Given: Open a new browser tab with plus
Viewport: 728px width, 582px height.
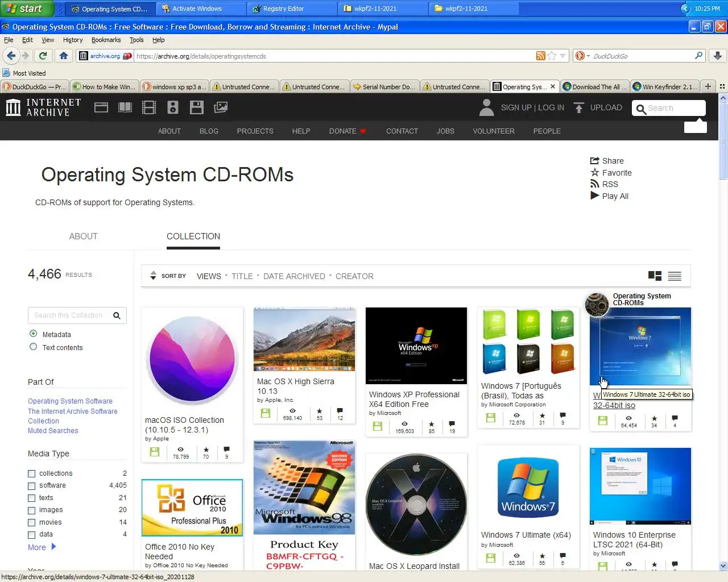Looking at the screenshot, I should [708, 86].
